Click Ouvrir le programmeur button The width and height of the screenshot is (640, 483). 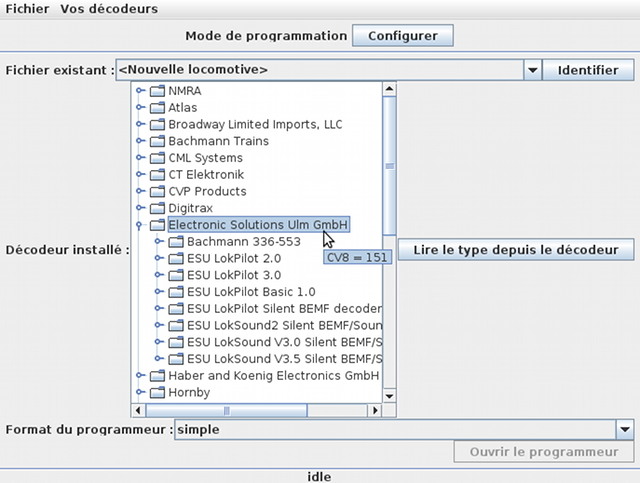544,452
